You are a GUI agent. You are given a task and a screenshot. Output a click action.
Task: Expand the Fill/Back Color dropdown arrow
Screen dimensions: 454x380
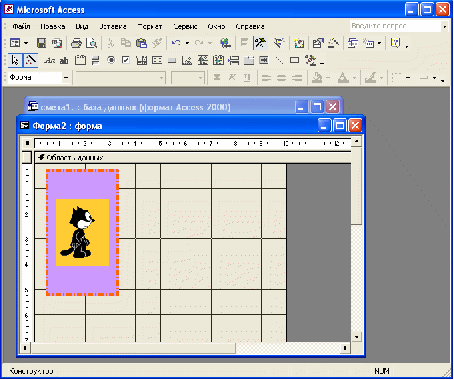328,78
